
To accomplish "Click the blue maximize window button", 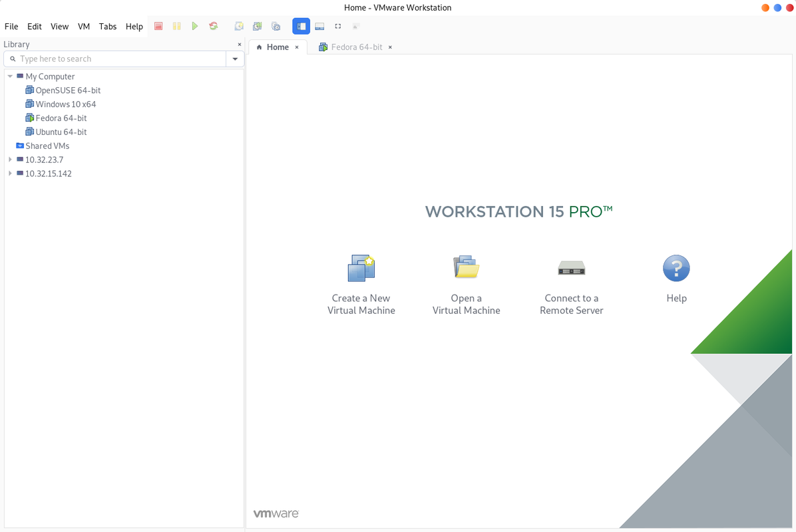I will click(777, 7).
